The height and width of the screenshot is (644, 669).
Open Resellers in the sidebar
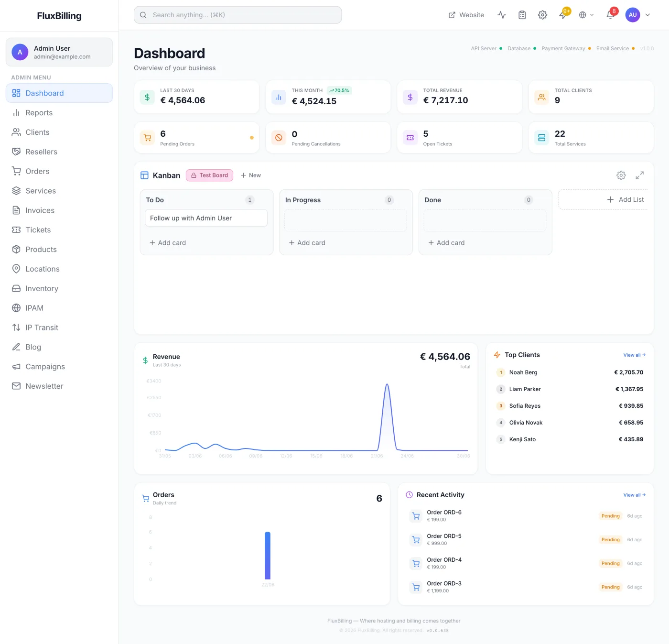[59, 152]
